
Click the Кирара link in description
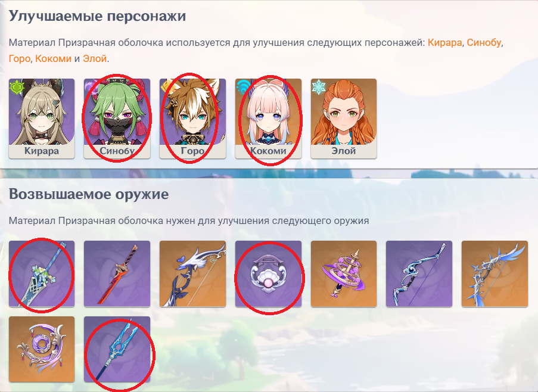(444, 43)
